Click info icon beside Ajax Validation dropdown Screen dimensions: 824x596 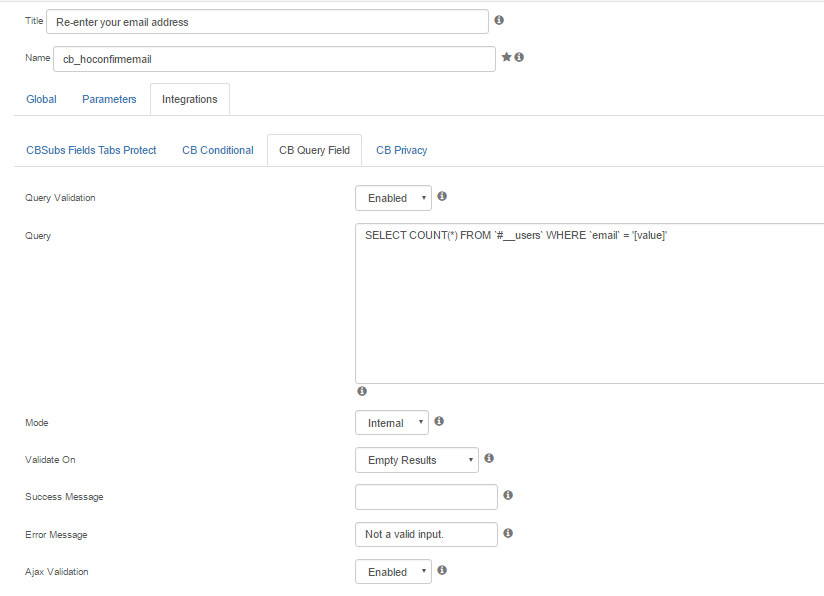442,570
